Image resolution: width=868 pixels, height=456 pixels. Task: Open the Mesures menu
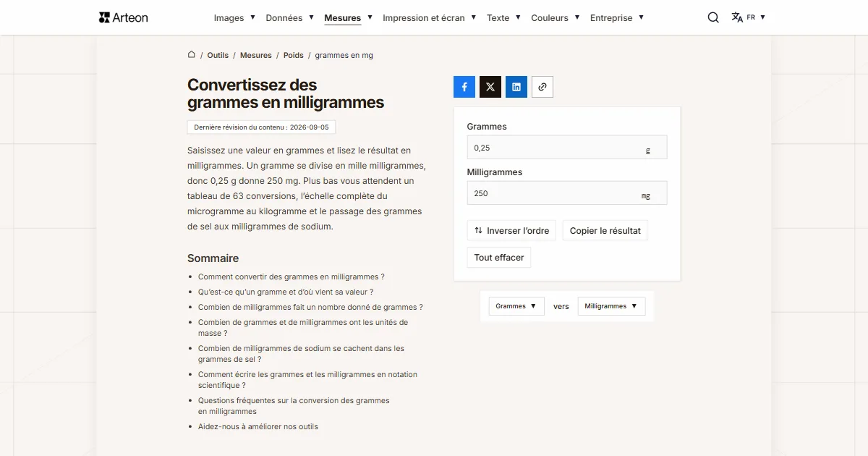[348, 18]
